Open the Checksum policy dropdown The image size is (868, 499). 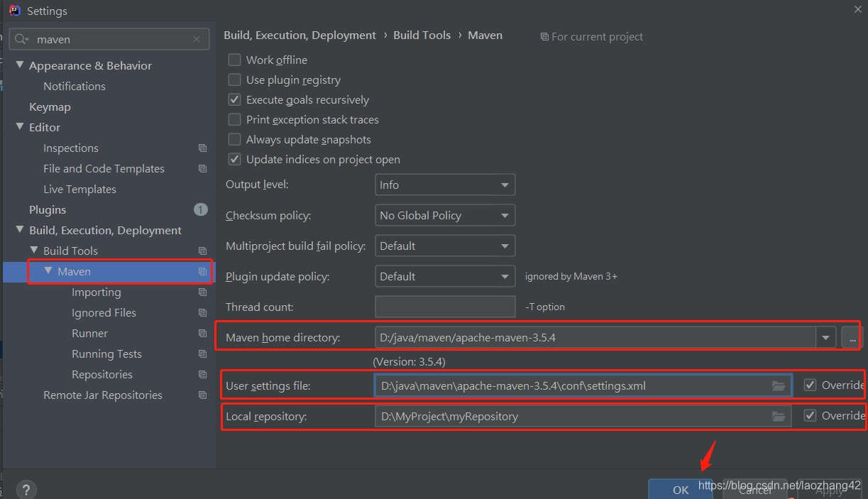click(445, 215)
